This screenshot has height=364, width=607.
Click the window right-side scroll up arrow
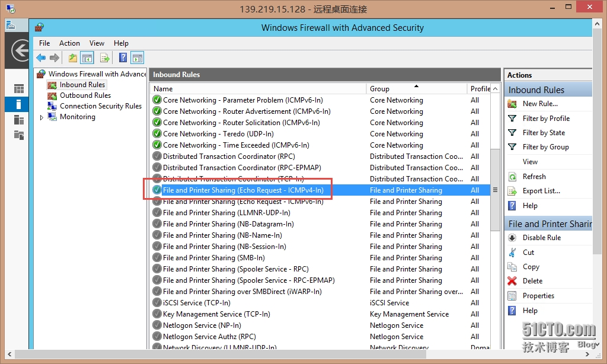point(598,24)
